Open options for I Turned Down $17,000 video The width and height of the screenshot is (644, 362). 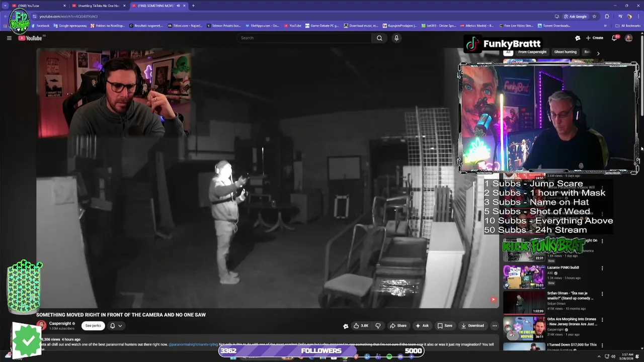point(602,345)
